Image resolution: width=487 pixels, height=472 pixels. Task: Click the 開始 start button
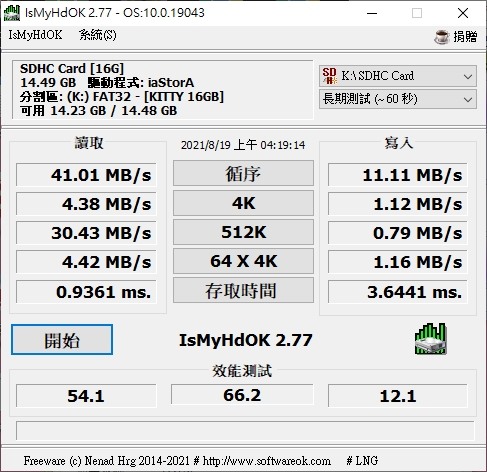(x=62, y=340)
